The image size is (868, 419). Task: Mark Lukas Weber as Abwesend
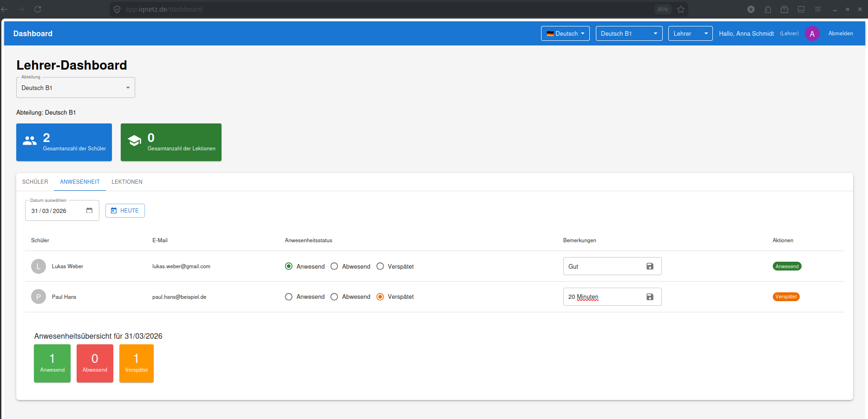334,266
